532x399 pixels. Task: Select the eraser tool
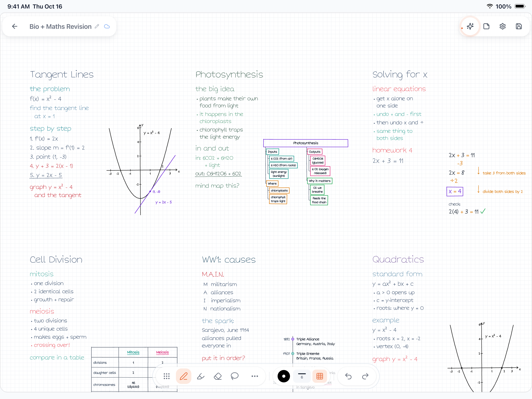click(x=218, y=376)
